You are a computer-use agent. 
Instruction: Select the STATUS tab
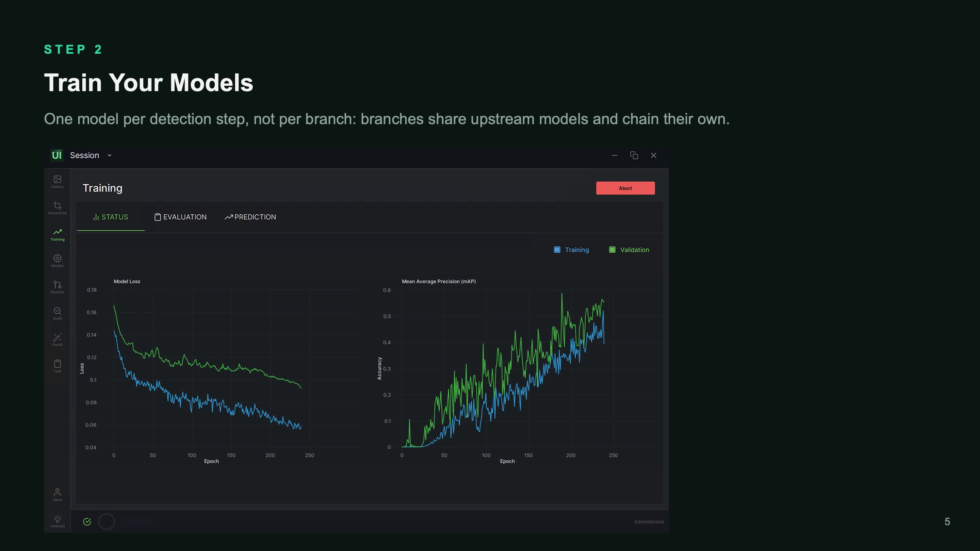pyautogui.click(x=111, y=217)
